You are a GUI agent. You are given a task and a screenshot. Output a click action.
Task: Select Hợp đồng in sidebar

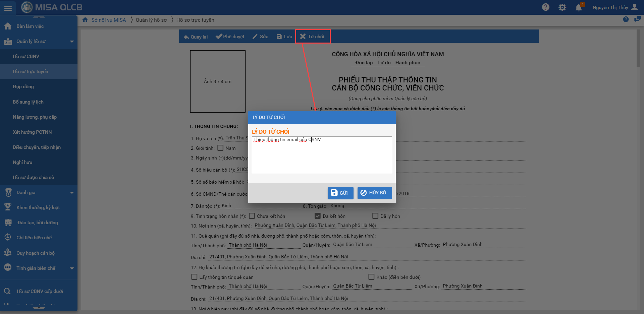click(23, 86)
